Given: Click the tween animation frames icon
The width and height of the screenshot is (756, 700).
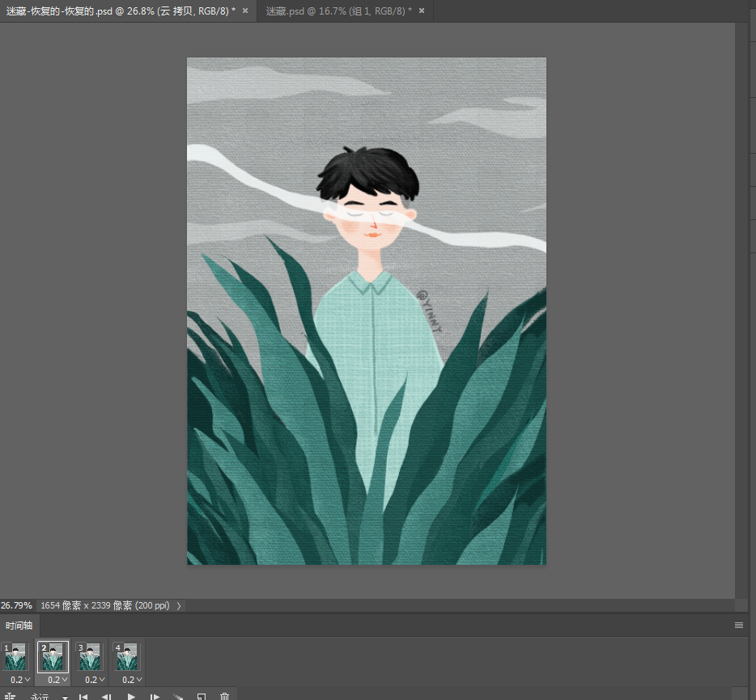Looking at the screenshot, I should (178, 697).
